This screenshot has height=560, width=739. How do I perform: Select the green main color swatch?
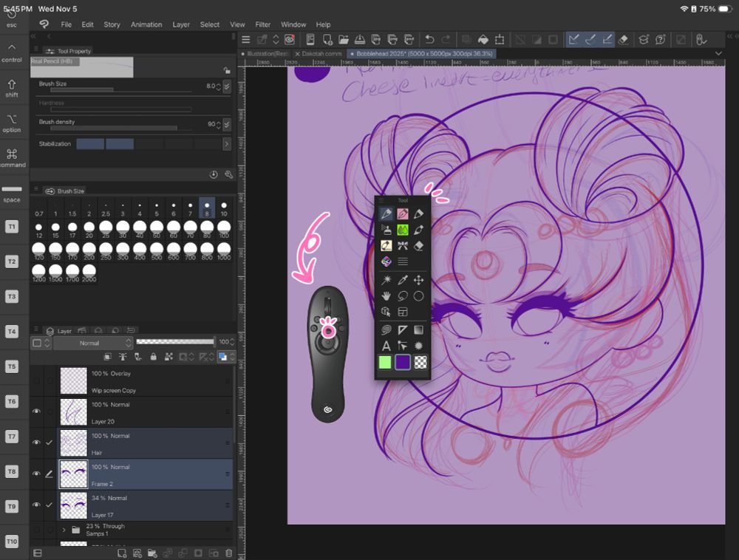tap(385, 362)
